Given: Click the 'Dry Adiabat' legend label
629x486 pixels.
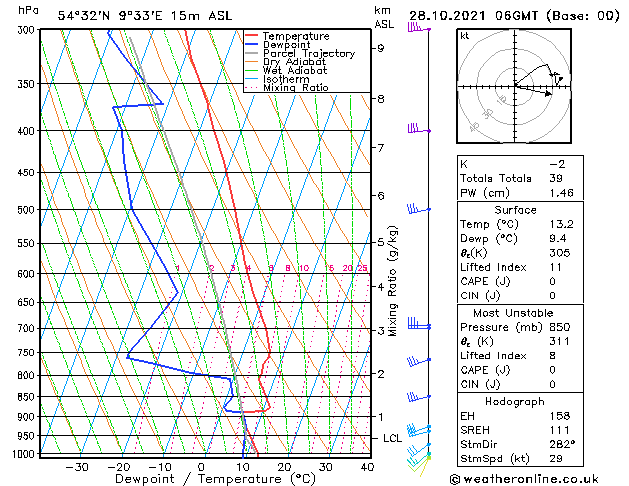Looking at the screenshot, I should [x=294, y=62].
